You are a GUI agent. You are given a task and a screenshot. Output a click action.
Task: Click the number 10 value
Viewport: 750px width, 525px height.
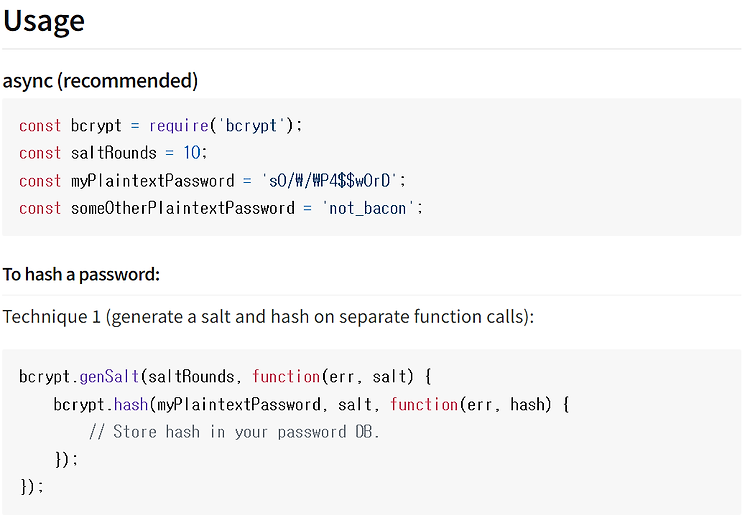click(192, 153)
